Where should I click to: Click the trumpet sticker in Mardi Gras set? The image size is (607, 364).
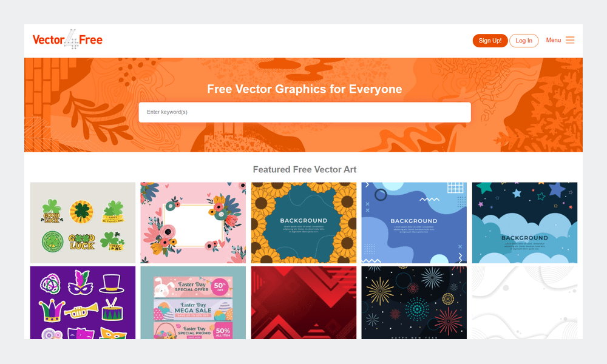[81, 310]
